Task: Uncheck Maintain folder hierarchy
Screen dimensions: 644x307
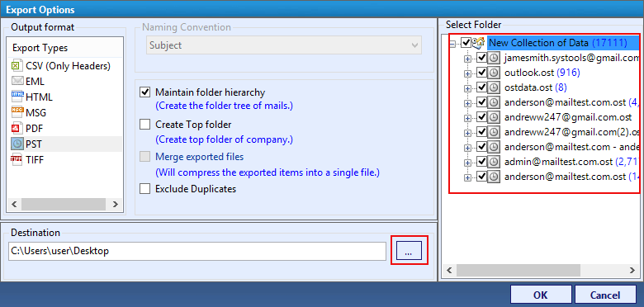Action: [145, 92]
